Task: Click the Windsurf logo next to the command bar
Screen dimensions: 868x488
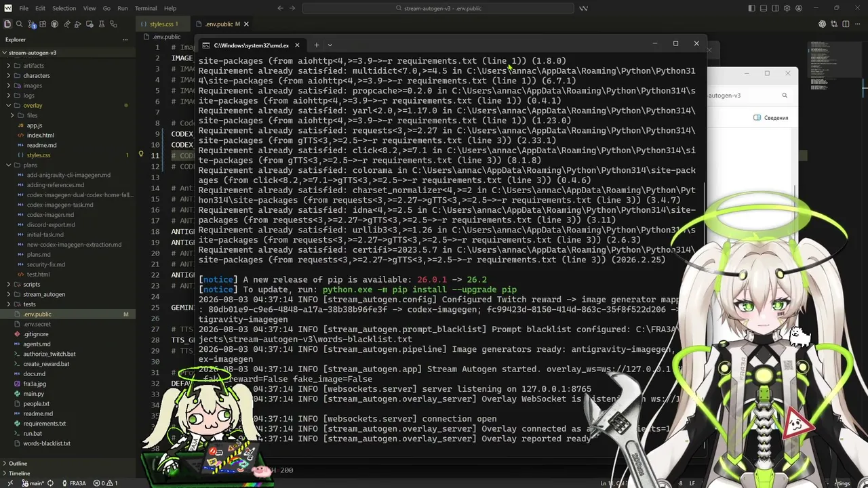Action: (584, 8)
